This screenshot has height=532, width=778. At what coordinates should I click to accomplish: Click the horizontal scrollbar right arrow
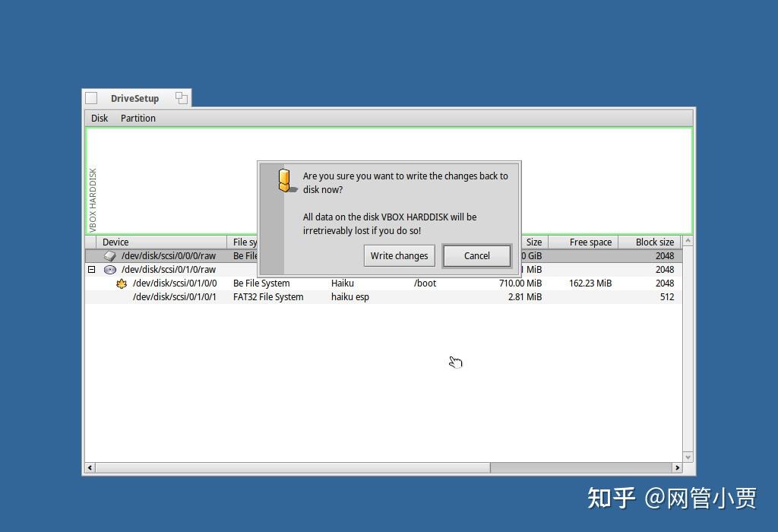[677, 467]
